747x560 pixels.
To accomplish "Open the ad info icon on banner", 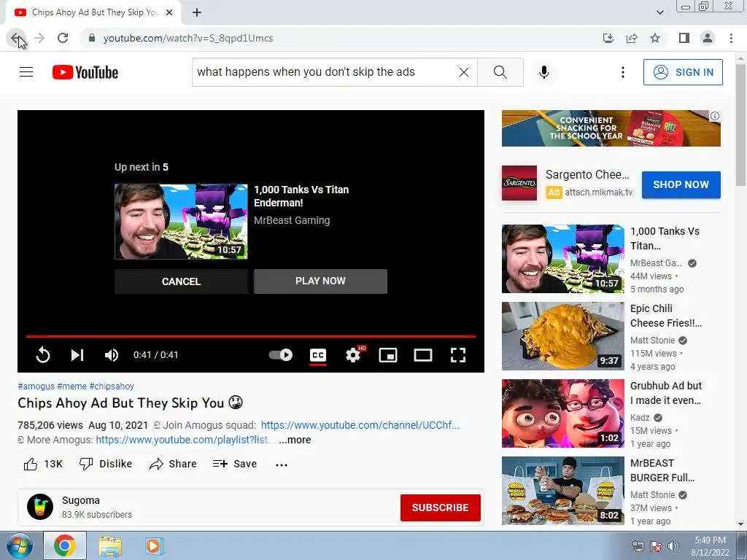I will pyautogui.click(x=715, y=116).
